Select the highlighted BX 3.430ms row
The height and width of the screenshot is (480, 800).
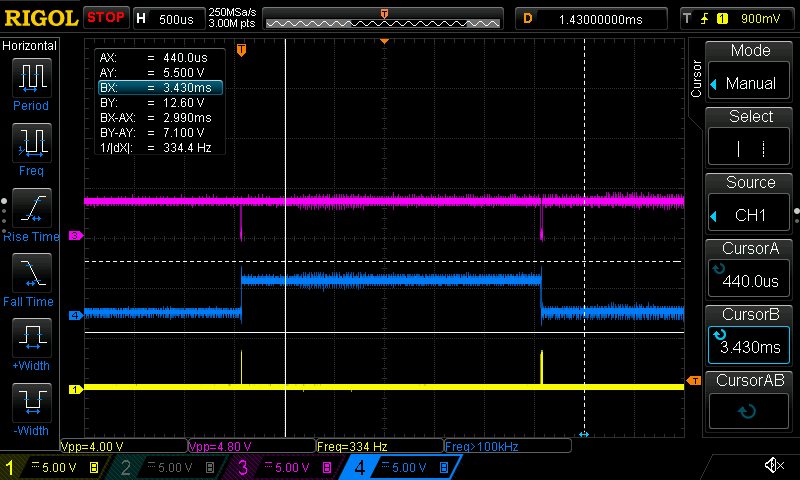point(160,88)
